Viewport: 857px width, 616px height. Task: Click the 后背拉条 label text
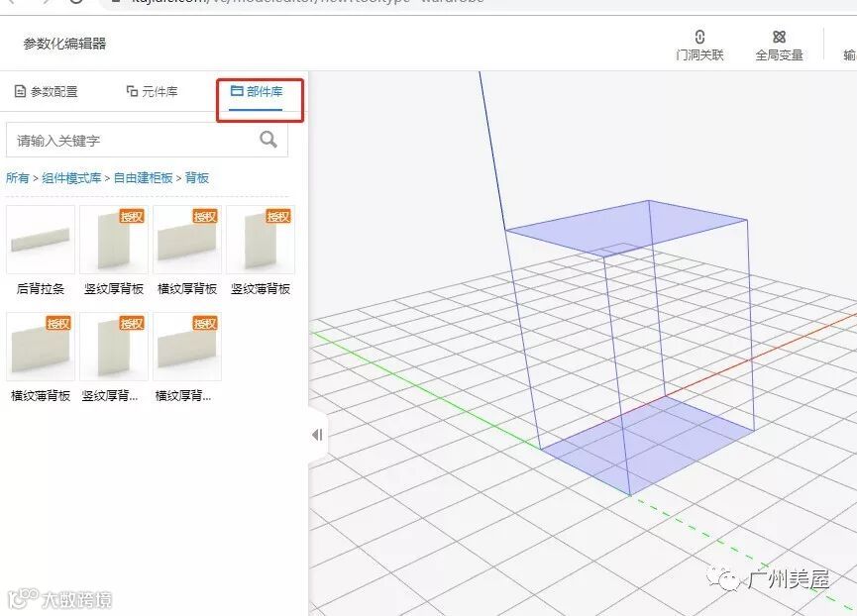41,288
